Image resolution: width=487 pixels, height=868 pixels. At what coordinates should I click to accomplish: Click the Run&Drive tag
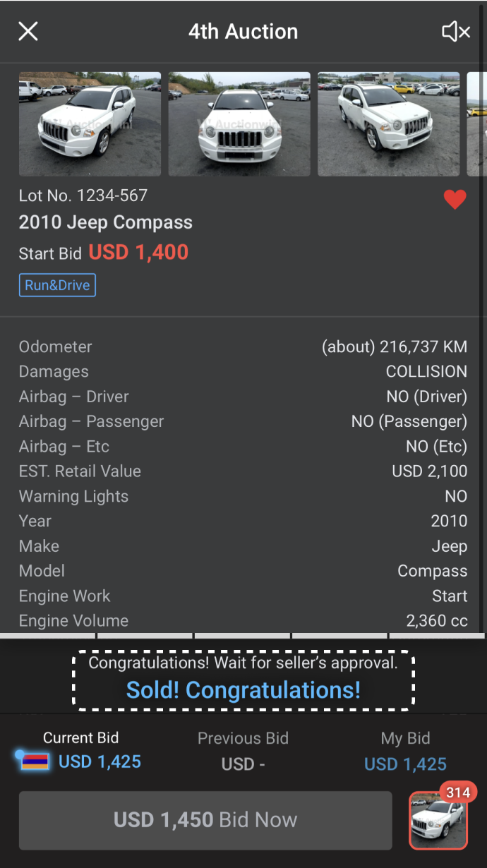pyautogui.click(x=57, y=285)
